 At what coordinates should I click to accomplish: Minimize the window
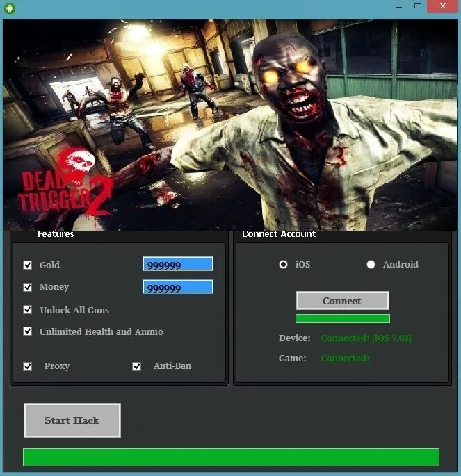click(399, 7)
